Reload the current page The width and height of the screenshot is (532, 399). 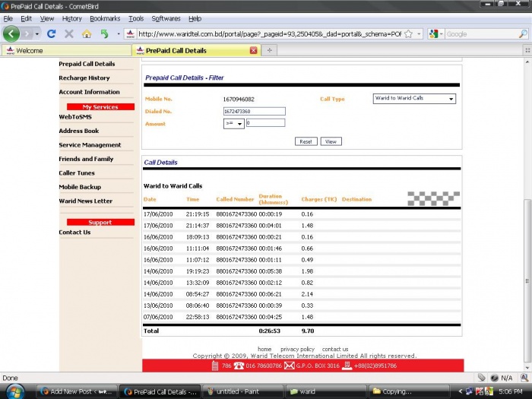coord(51,34)
